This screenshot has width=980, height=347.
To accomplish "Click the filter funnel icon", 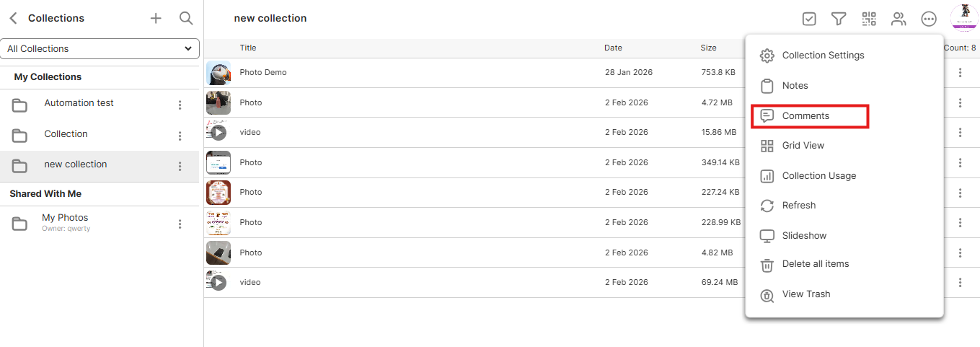I will pos(838,19).
